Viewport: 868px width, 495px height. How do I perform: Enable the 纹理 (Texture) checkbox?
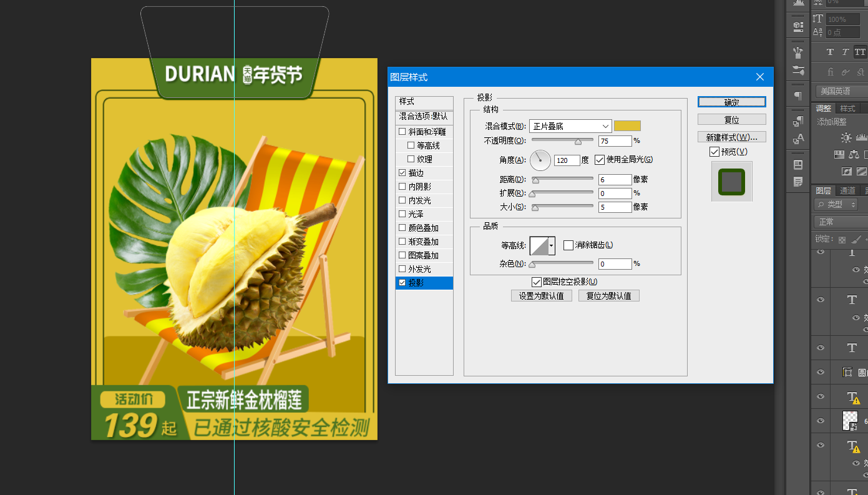pos(411,159)
